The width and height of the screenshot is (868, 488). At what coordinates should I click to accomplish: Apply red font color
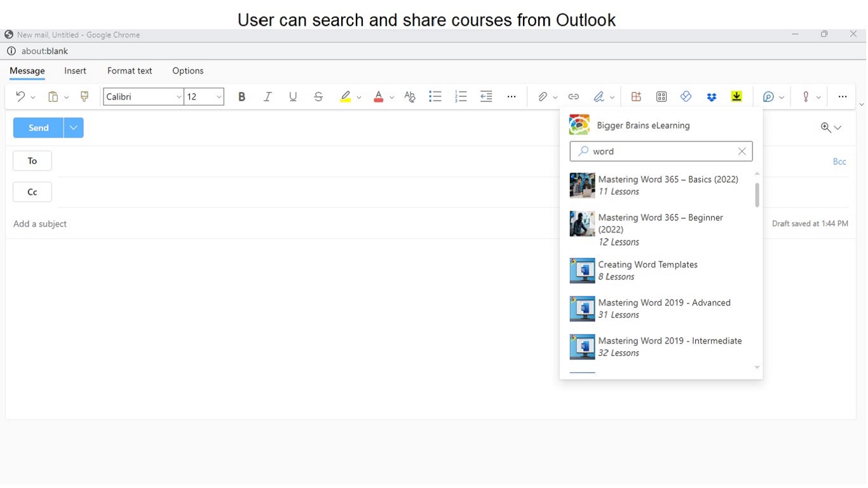click(379, 97)
